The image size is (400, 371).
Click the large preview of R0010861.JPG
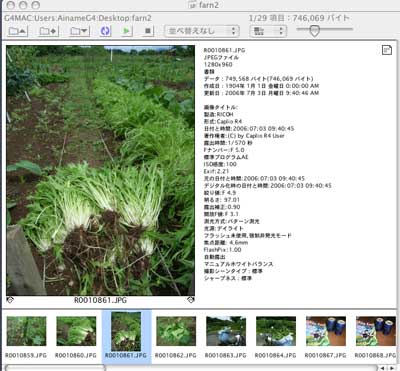pyautogui.click(x=100, y=170)
